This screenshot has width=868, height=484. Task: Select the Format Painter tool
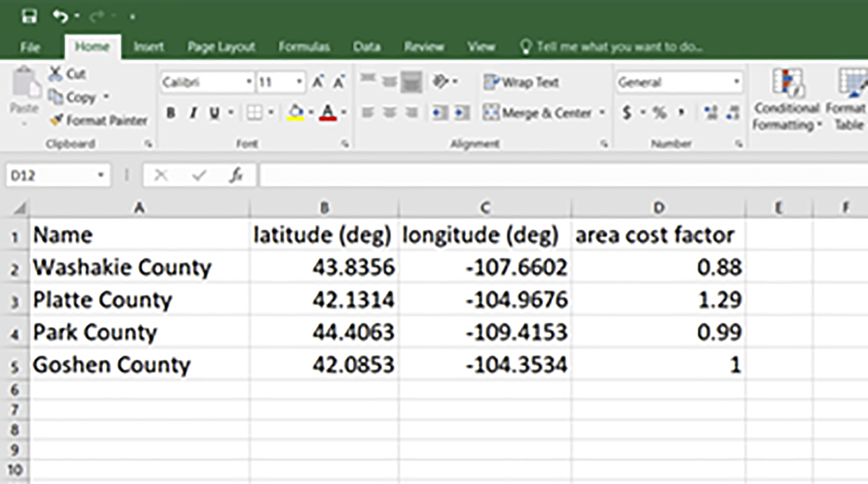99,121
